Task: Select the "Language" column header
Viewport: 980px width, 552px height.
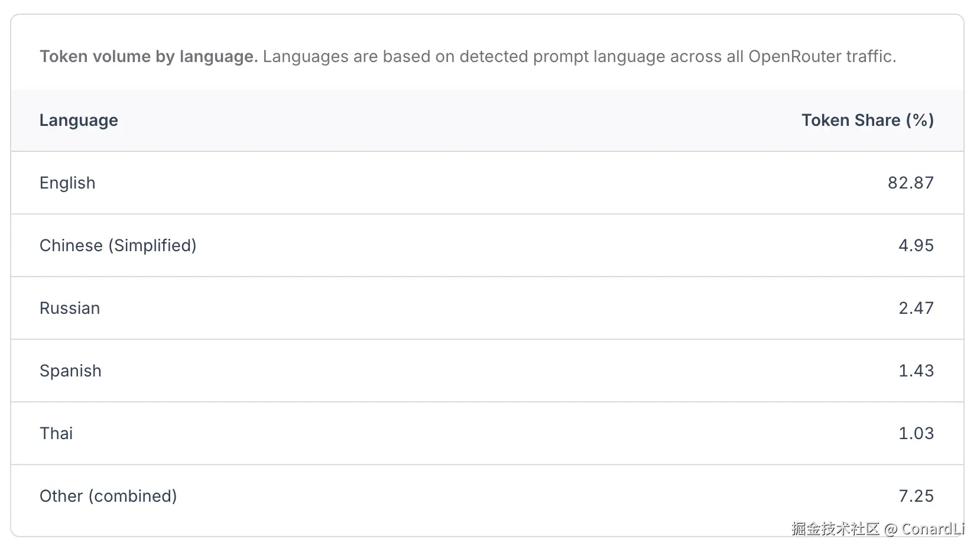Action: click(x=79, y=121)
